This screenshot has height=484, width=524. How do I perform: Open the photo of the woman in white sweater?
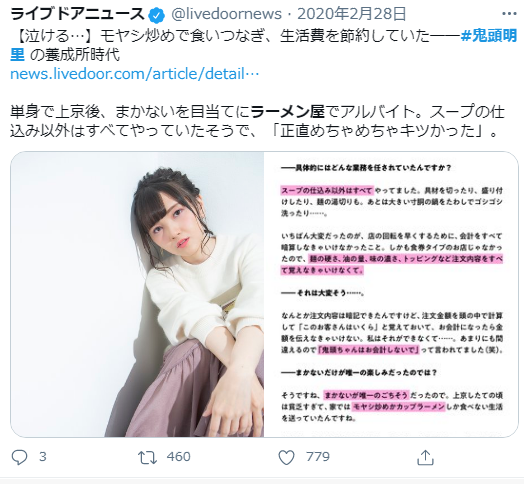pos(137,294)
